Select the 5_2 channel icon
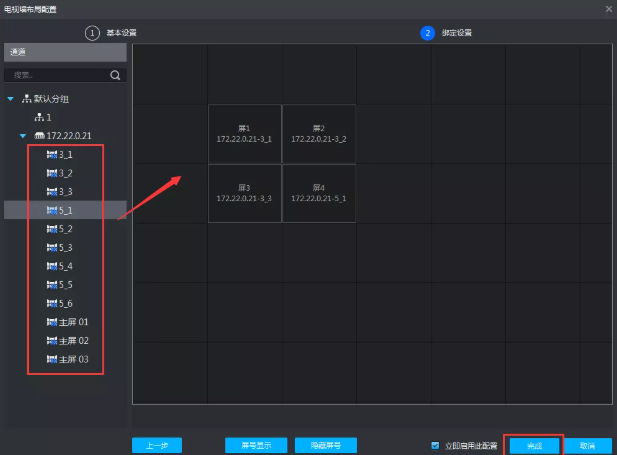 coord(52,229)
